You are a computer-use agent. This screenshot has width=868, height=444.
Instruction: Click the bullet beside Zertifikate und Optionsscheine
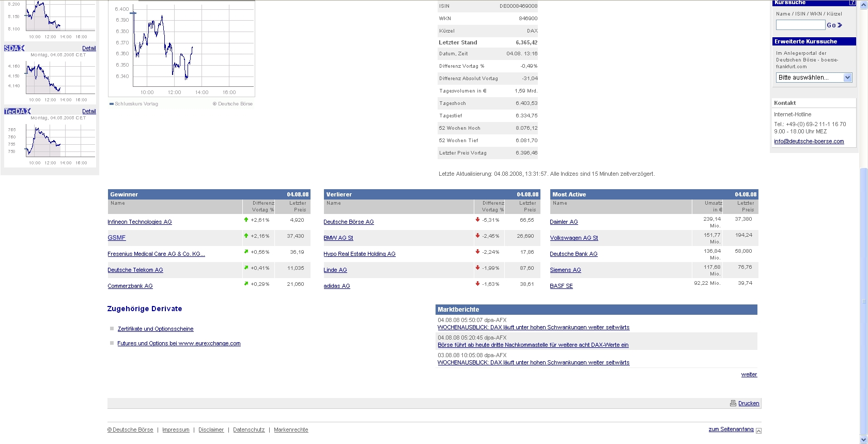click(x=112, y=329)
